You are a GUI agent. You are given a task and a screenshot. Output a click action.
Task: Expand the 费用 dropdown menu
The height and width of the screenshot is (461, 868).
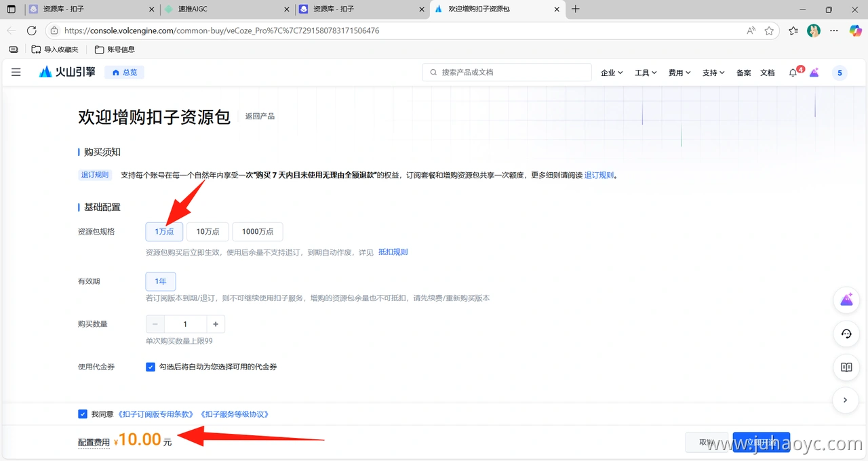click(679, 73)
